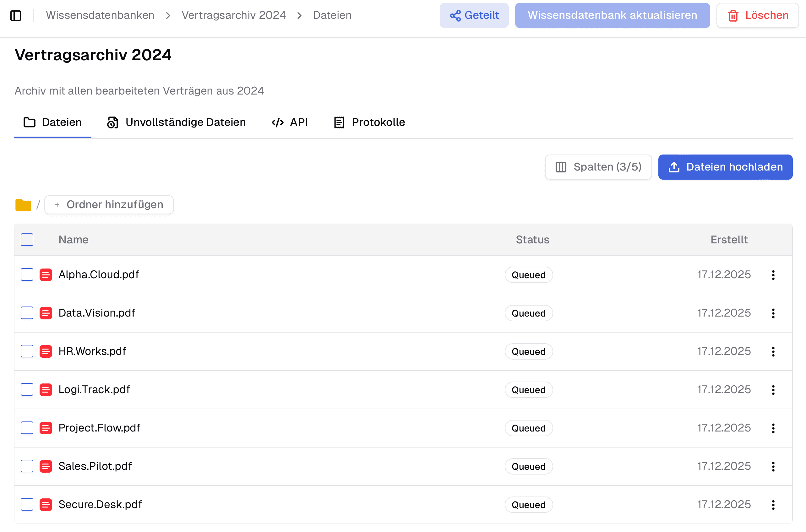Click the yellow root folder icon
The width and height of the screenshot is (806, 532).
(x=23, y=205)
